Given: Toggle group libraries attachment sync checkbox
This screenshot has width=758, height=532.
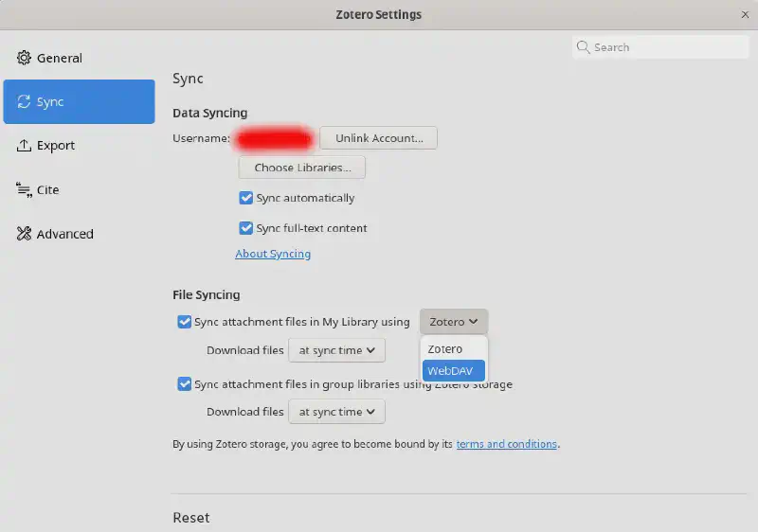Looking at the screenshot, I should 185,384.
